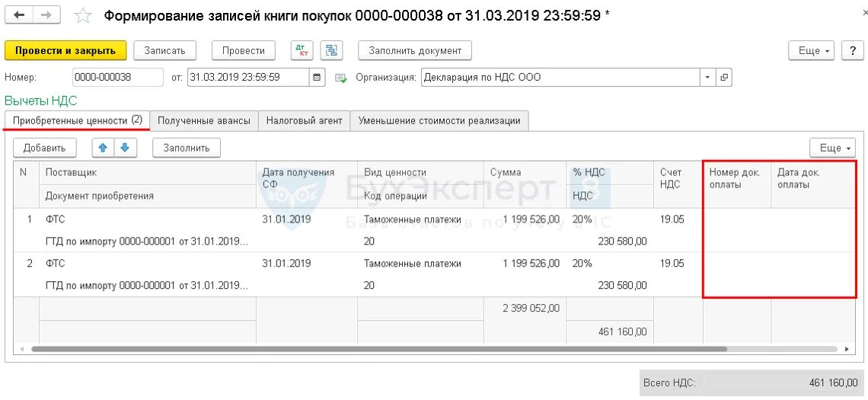Click the table Заполнить button
The width and height of the screenshot is (868, 400).
click(x=186, y=148)
